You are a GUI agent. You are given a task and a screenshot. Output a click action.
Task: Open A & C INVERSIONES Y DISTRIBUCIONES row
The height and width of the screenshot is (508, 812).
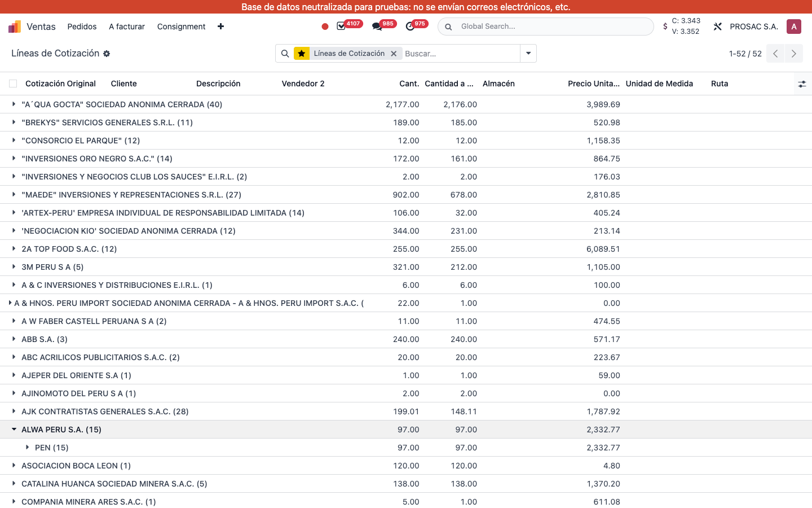click(406, 285)
